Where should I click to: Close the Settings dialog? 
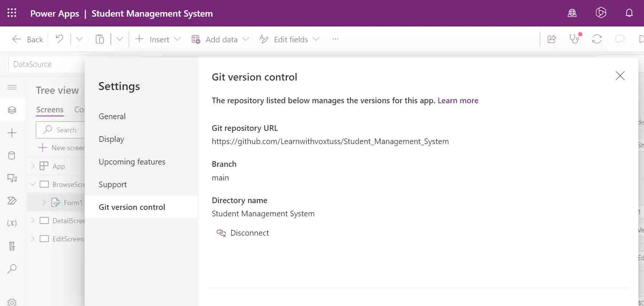pyautogui.click(x=620, y=76)
